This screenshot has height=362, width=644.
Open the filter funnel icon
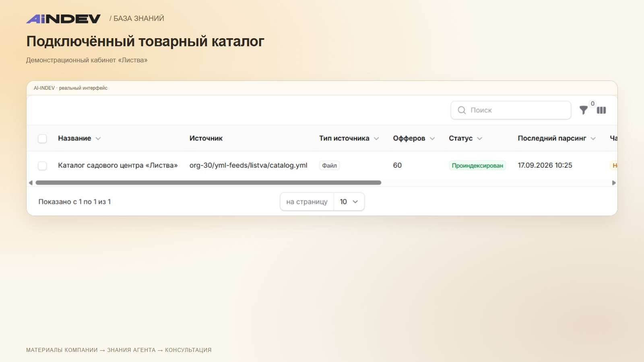pyautogui.click(x=583, y=110)
